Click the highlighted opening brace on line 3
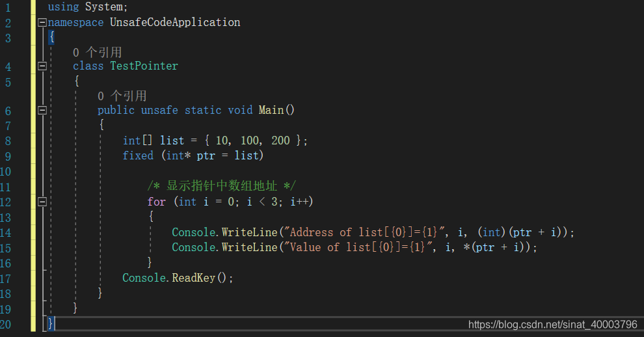This screenshot has height=337, width=644. [x=51, y=37]
